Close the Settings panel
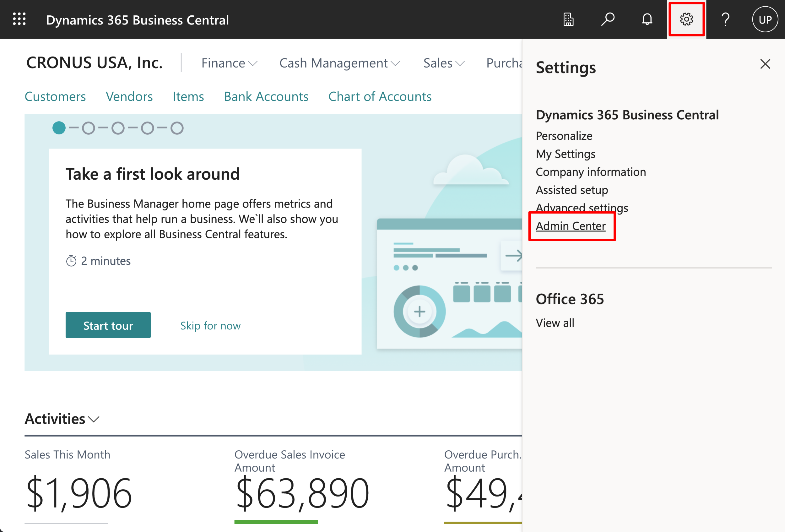The width and height of the screenshot is (785, 532). click(765, 64)
